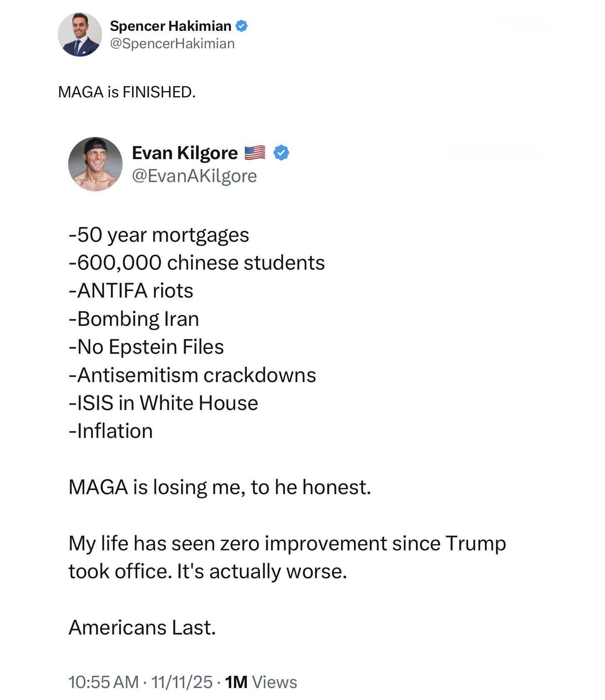Open the 10:55 AM timestamp

(103, 682)
